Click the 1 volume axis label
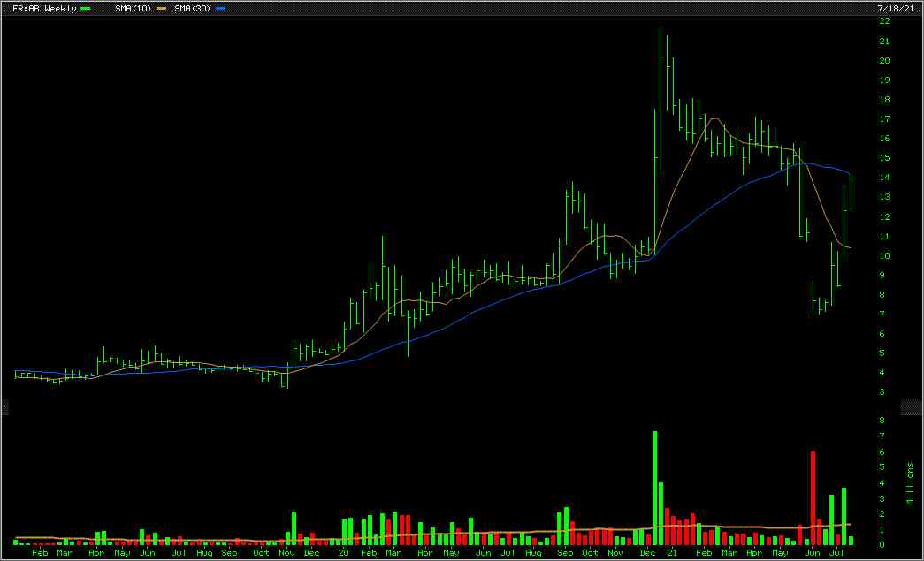 pyautogui.click(x=882, y=530)
